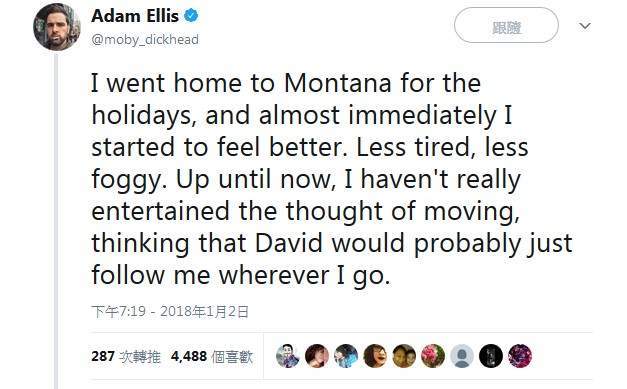Open the pink flowers liker avatar
Screen dimensions: 627x389
pos(433,356)
